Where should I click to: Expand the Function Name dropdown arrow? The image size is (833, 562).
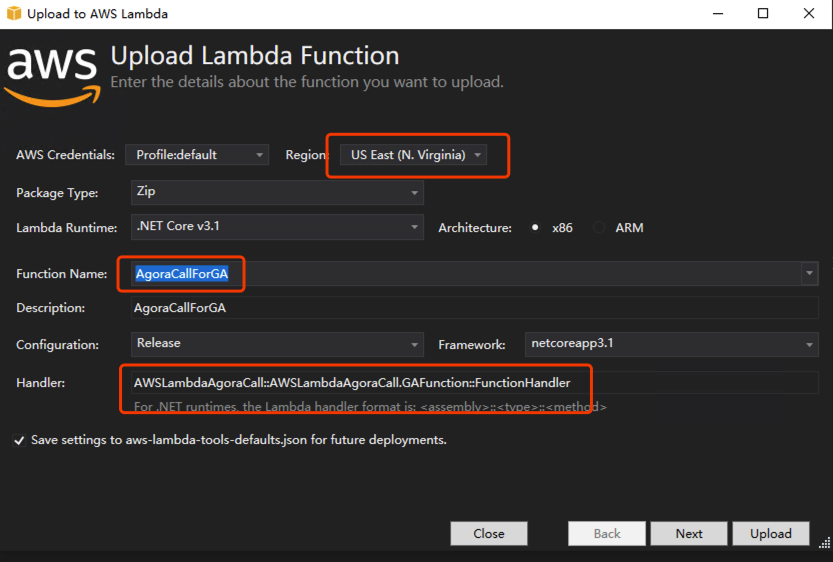click(x=809, y=273)
